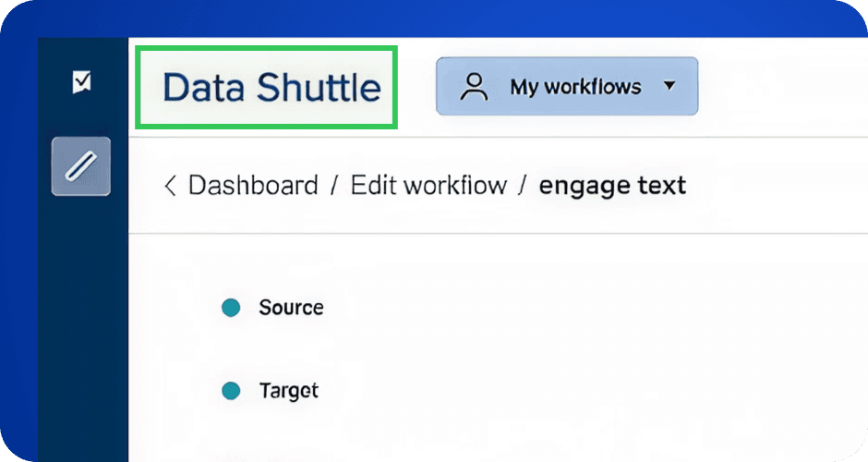Expand the My workflows dropdown arrow
This screenshot has width=868, height=462.
coord(669,86)
